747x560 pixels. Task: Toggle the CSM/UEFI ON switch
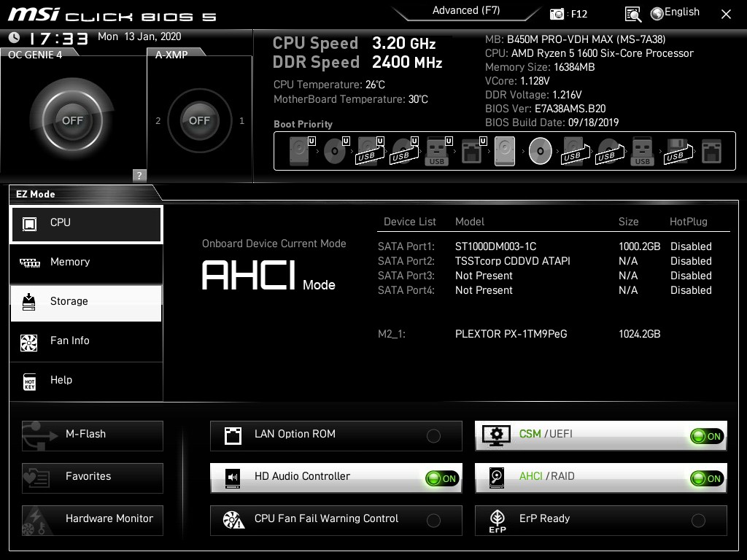(x=707, y=436)
